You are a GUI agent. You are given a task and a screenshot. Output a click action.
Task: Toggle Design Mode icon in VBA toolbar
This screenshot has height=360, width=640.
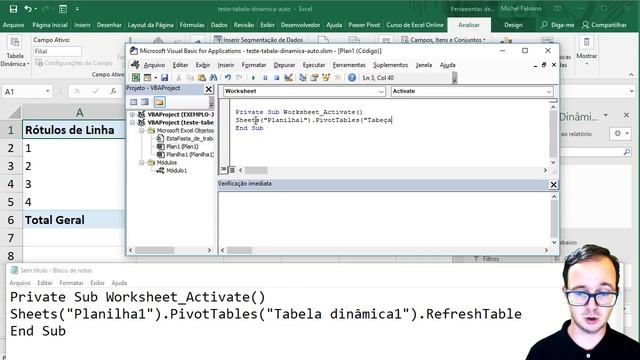(x=289, y=78)
